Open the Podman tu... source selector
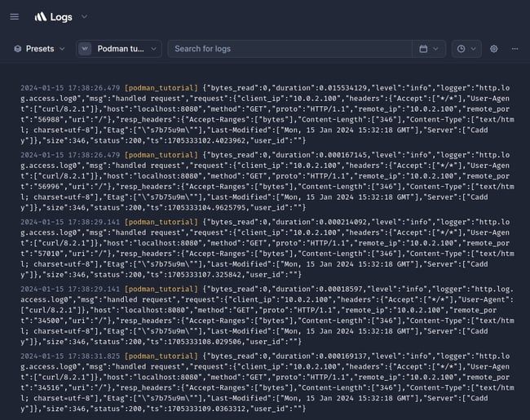 119,49
